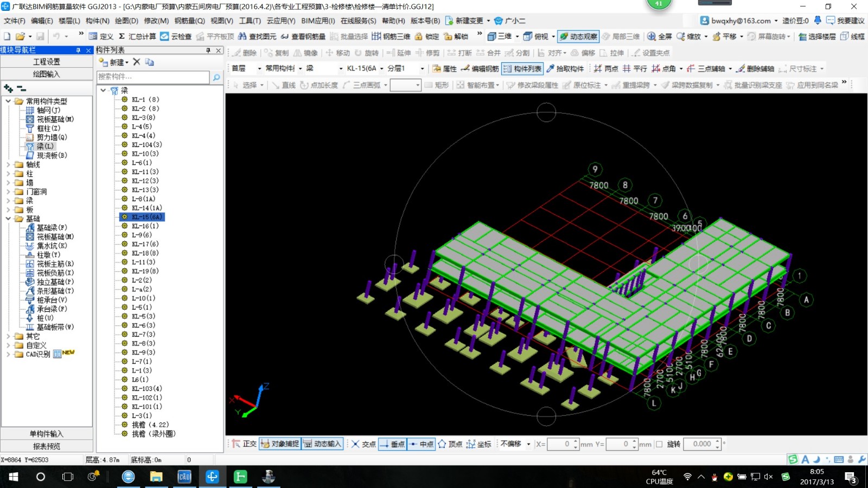Toggle 构件列表 component list panel
The height and width of the screenshot is (488, 868).
(x=522, y=68)
